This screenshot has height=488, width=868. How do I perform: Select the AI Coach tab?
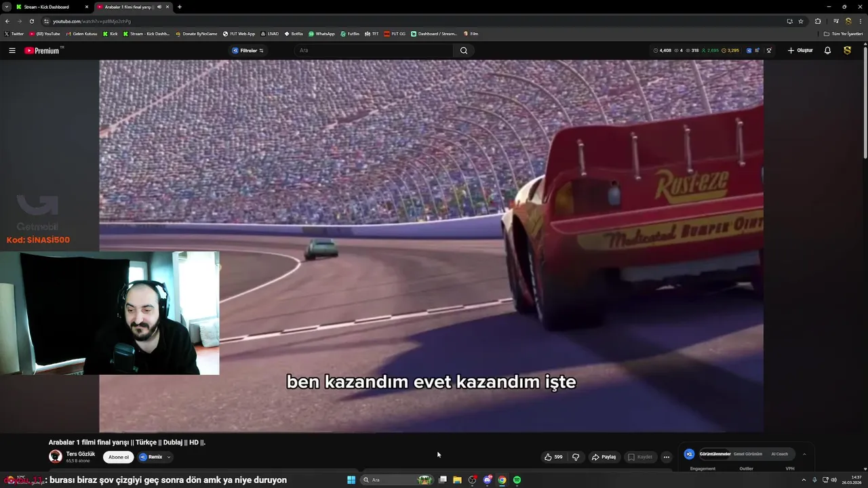(x=780, y=454)
